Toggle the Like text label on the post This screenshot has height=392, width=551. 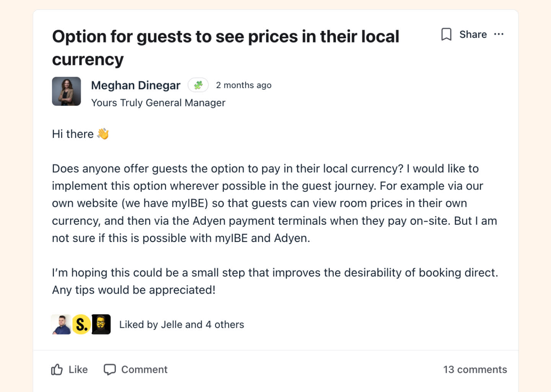(x=78, y=369)
